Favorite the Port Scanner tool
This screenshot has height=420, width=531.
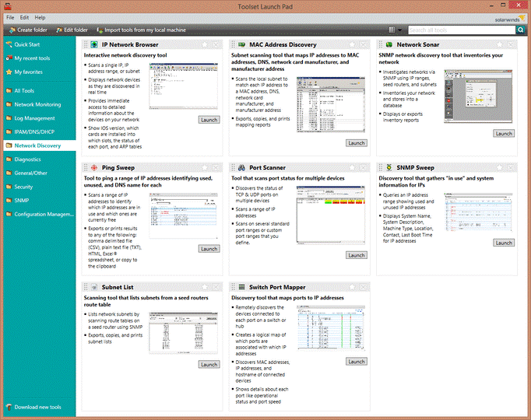(352, 167)
